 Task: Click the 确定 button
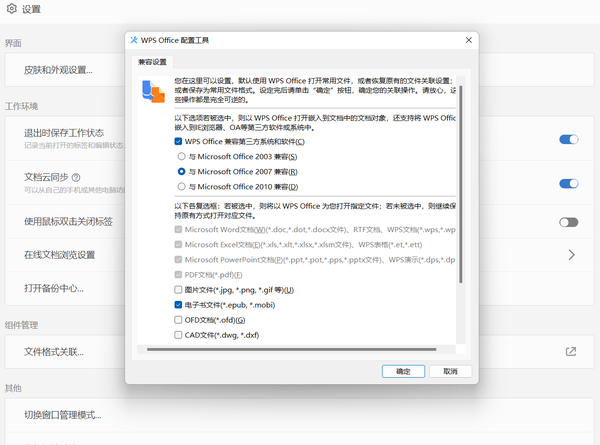pos(403,371)
